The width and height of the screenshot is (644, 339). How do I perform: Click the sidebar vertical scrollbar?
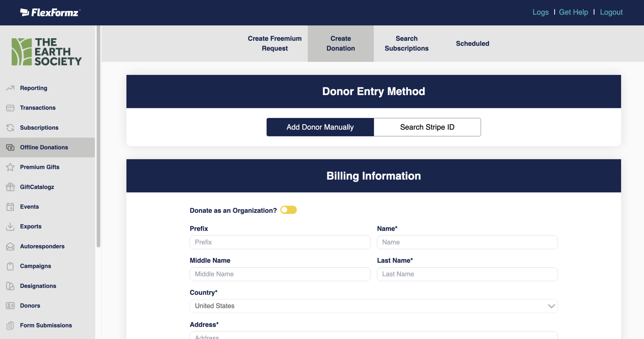coord(98,136)
